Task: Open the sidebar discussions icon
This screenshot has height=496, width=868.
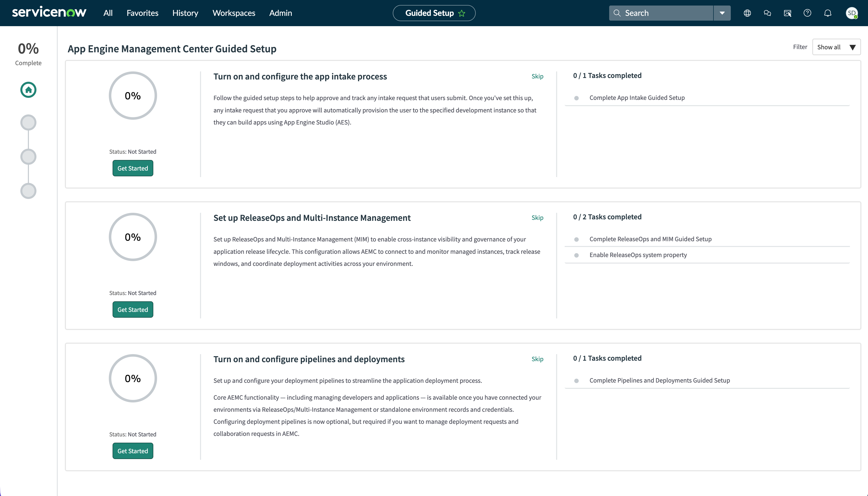Action: point(787,13)
